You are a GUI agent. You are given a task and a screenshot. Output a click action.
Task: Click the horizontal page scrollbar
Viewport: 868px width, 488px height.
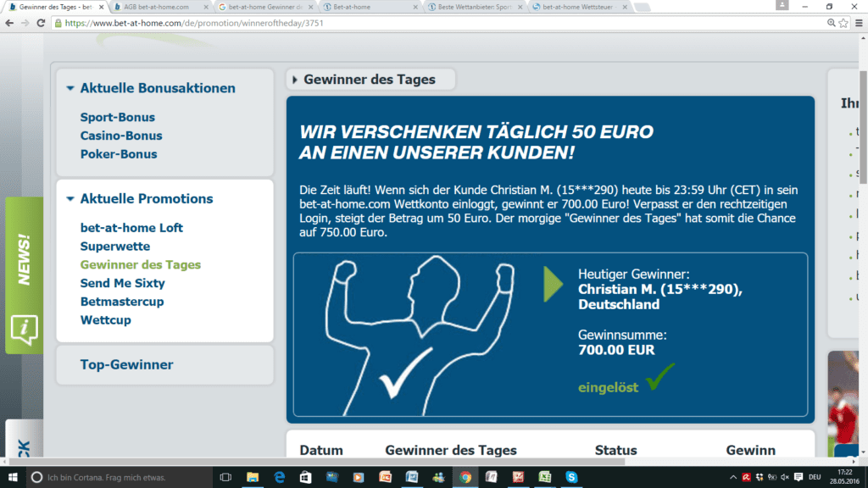(315, 462)
